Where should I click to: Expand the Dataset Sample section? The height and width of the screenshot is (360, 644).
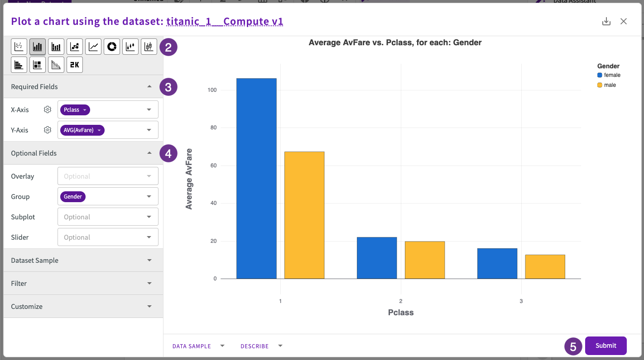click(x=83, y=260)
